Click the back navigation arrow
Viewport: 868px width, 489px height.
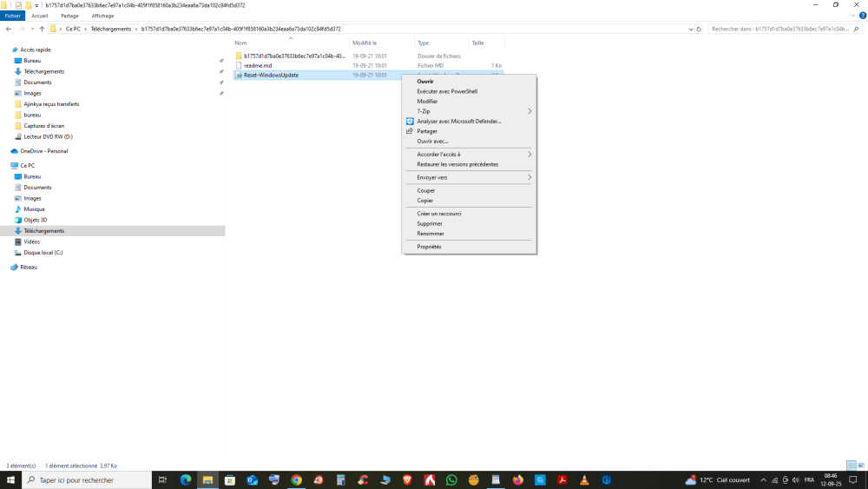[x=9, y=29]
